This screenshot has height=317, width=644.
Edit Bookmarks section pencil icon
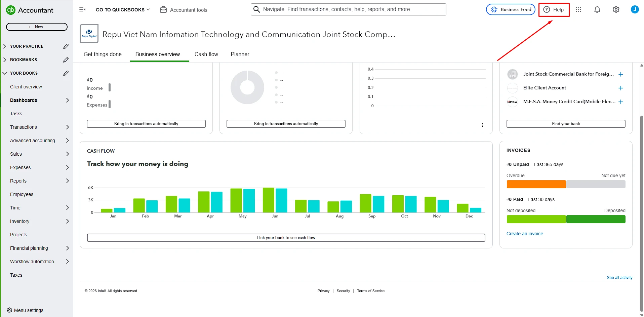pyautogui.click(x=66, y=60)
